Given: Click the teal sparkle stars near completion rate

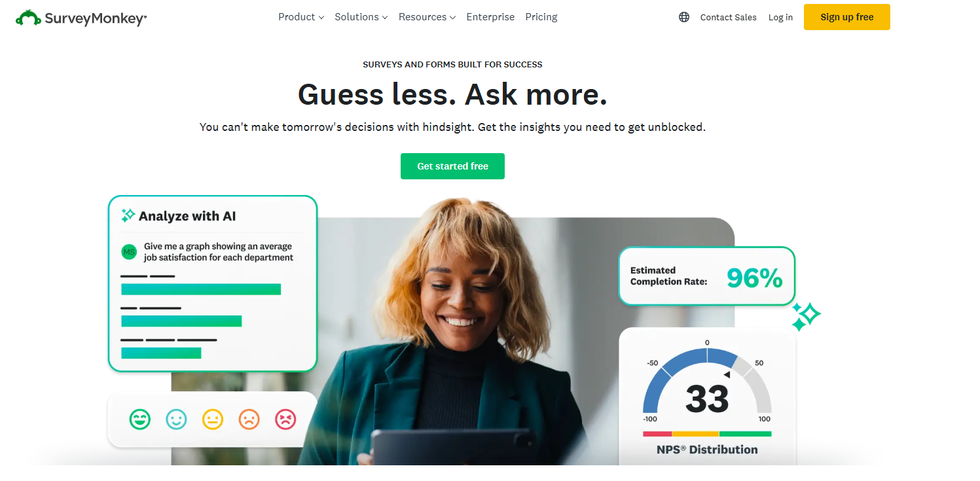Looking at the screenshot, I should pyautogui.click(x=806, y=316).
